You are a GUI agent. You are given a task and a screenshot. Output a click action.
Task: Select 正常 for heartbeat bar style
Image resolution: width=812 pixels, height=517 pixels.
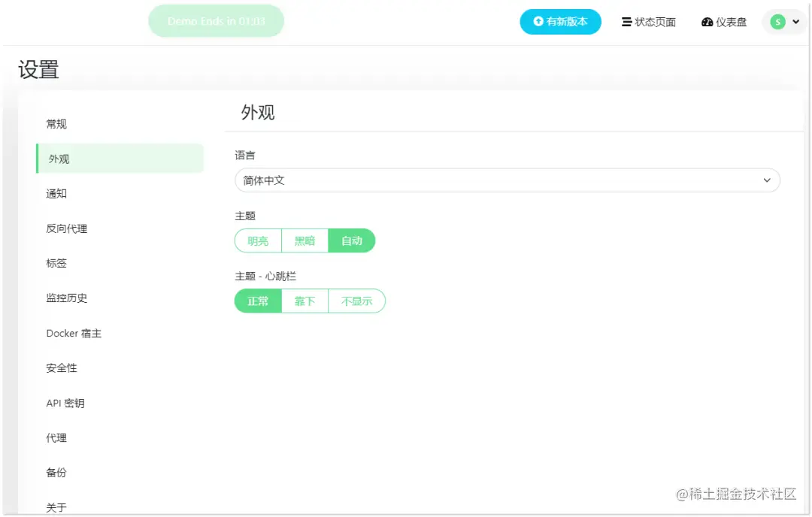[x=258, y=301]
